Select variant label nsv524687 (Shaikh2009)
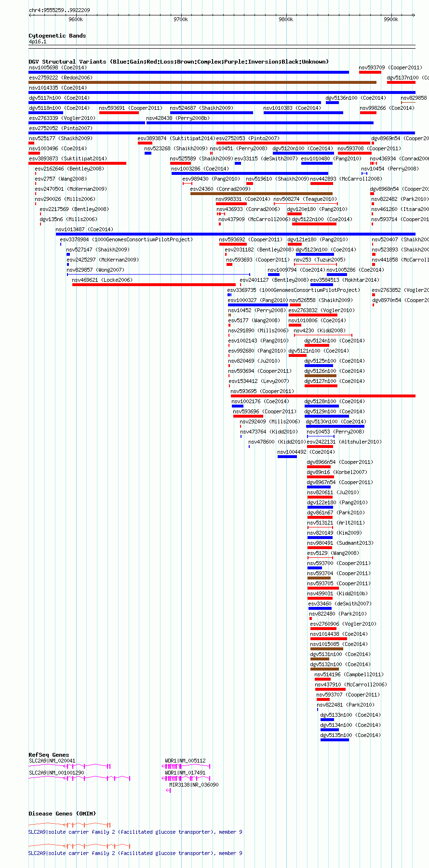Screen dimensions: 429x868 coord(201,108)
